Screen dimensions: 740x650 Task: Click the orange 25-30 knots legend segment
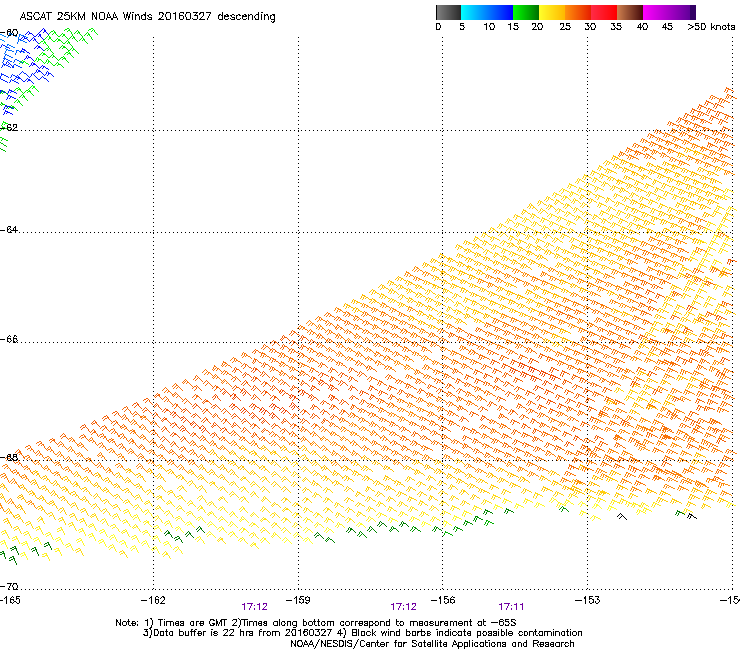pyautogui.click(x=578, y=12)
